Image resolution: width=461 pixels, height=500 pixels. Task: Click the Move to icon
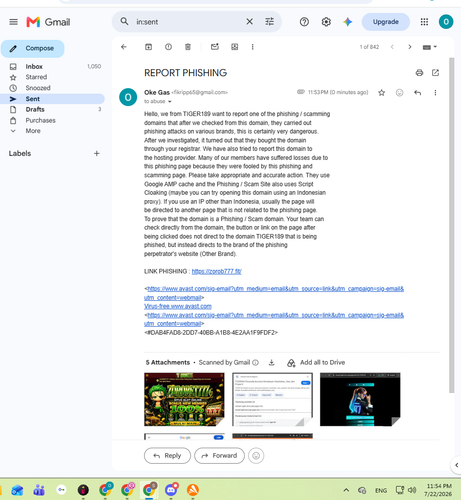(235, 47)
